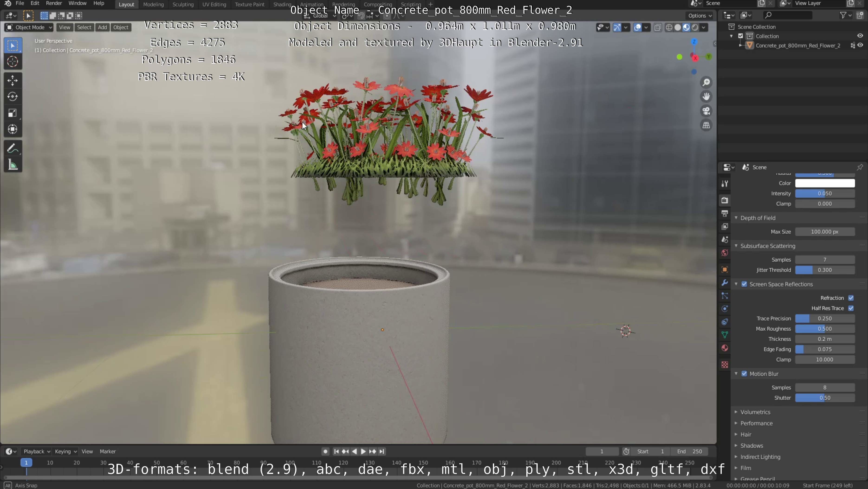Switch to the UV Editing workspace tab
Screen dimensions: 868x489
click(x=214, y=4)
